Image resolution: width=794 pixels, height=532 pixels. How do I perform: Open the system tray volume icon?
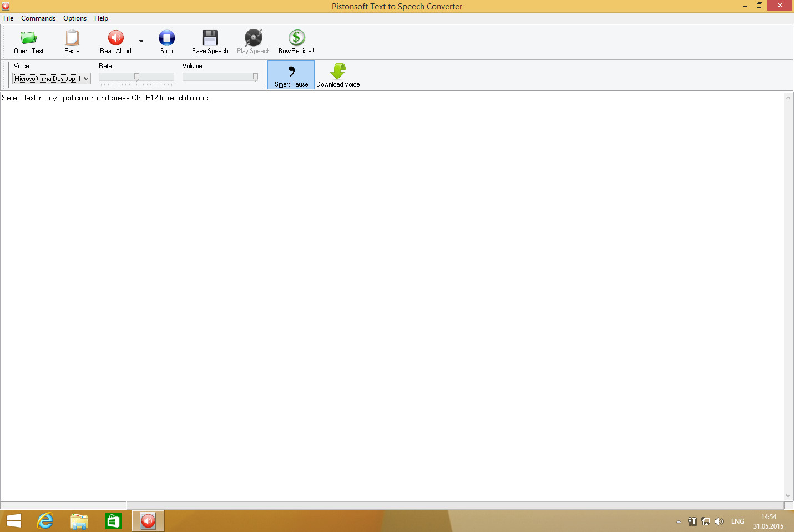pyautogui.click(x=719, y=521)
